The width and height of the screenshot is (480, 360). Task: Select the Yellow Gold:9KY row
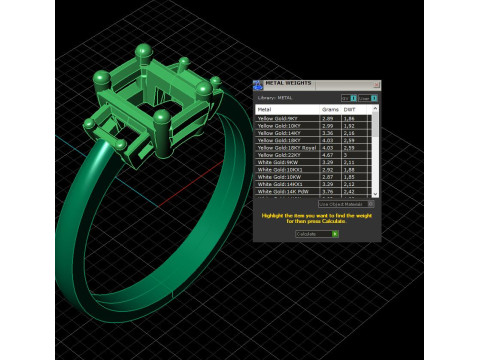tap(313, 118)
